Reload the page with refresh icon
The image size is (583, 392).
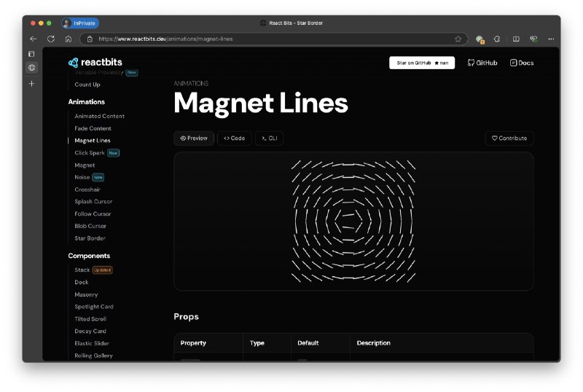pyautogui.click(x=51, y=39)
